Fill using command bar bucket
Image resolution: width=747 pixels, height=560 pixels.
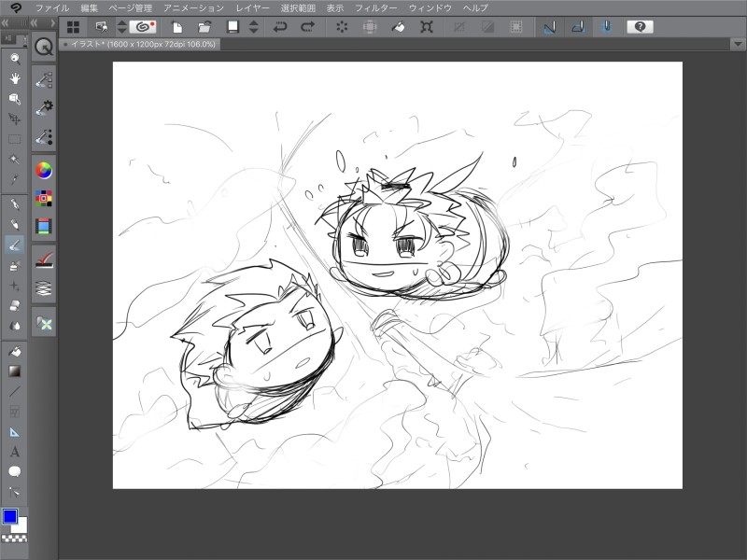399,27
